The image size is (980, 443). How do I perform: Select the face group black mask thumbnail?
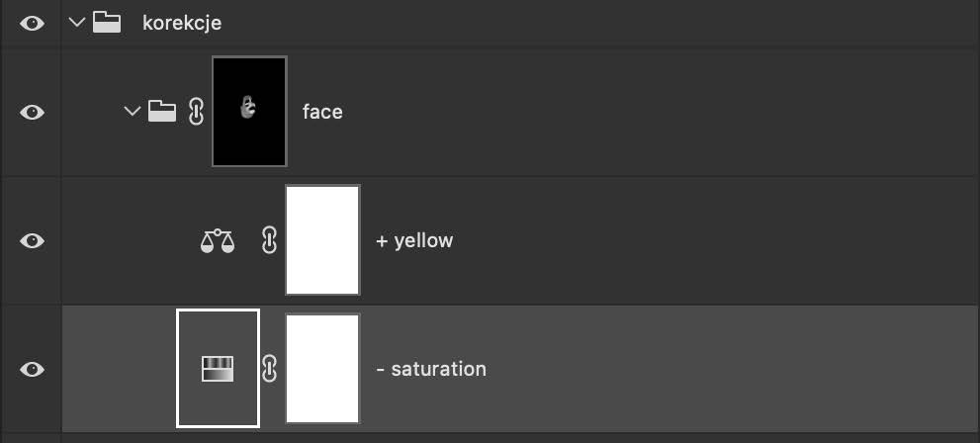coord(249,111)
